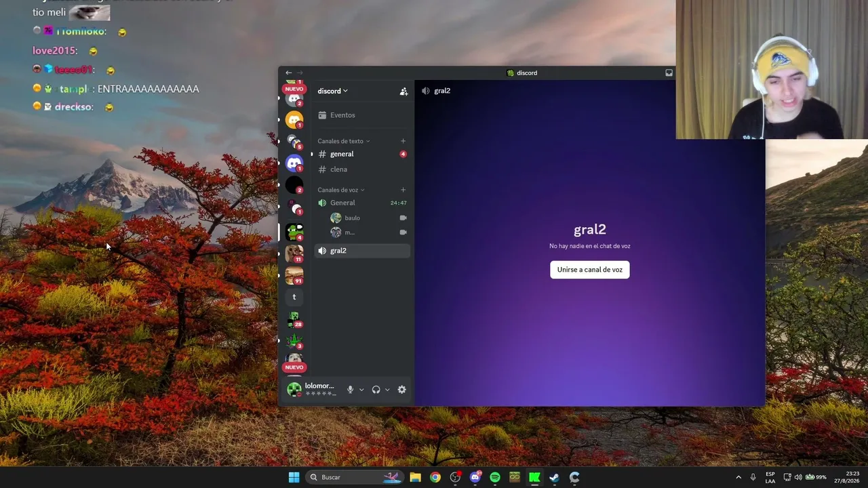Open the blue Discord-logo server with badge 1
The width and height of the screenshot is (868, 488).
[294, 163]
